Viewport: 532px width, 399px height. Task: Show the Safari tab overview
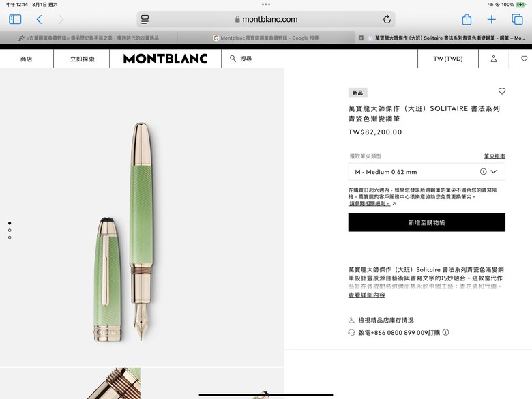tap(517, 19)
